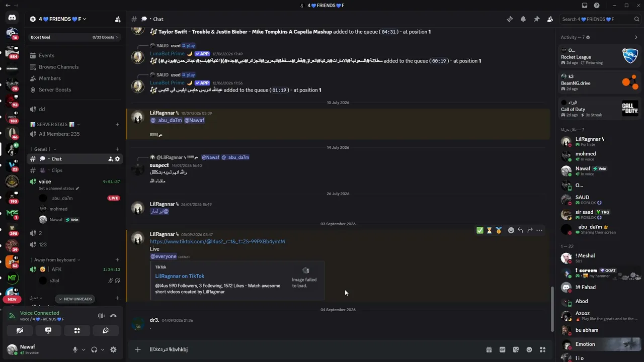Collapse the Genel channel category
644x362 pixels.
[x=43, y=149]
